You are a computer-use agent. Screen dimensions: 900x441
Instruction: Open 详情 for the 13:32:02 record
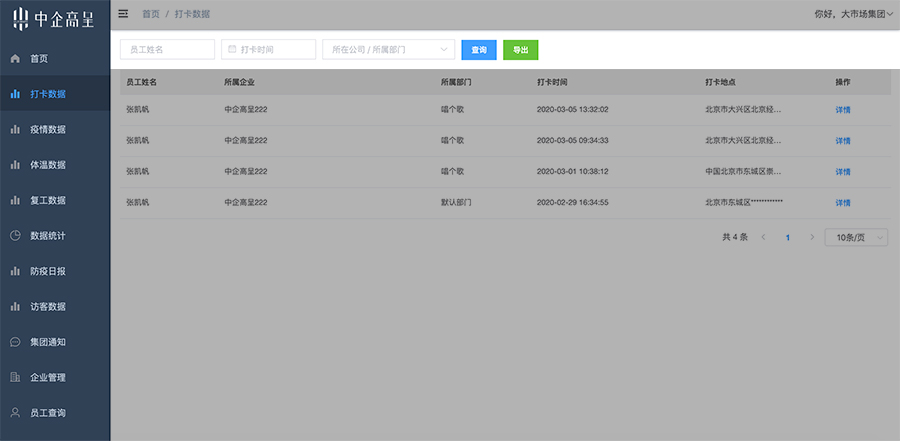(843, 110)
